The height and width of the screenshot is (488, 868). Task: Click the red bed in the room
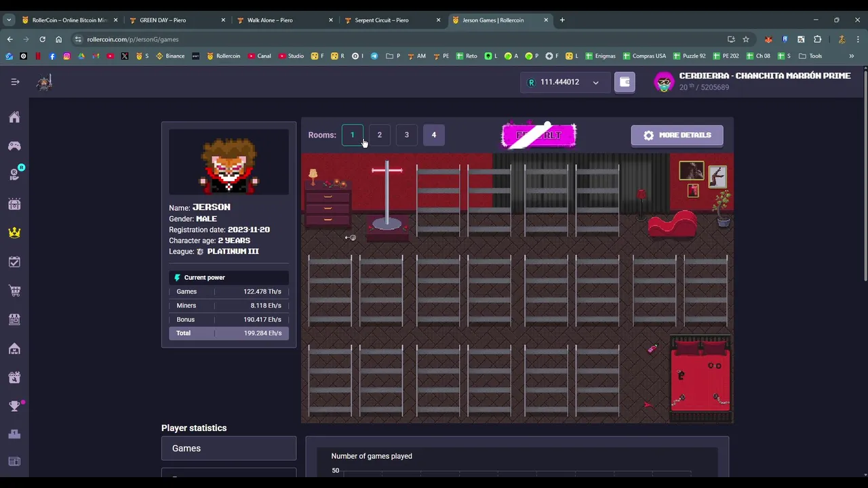pyautogui.click(x=701, y=378)
